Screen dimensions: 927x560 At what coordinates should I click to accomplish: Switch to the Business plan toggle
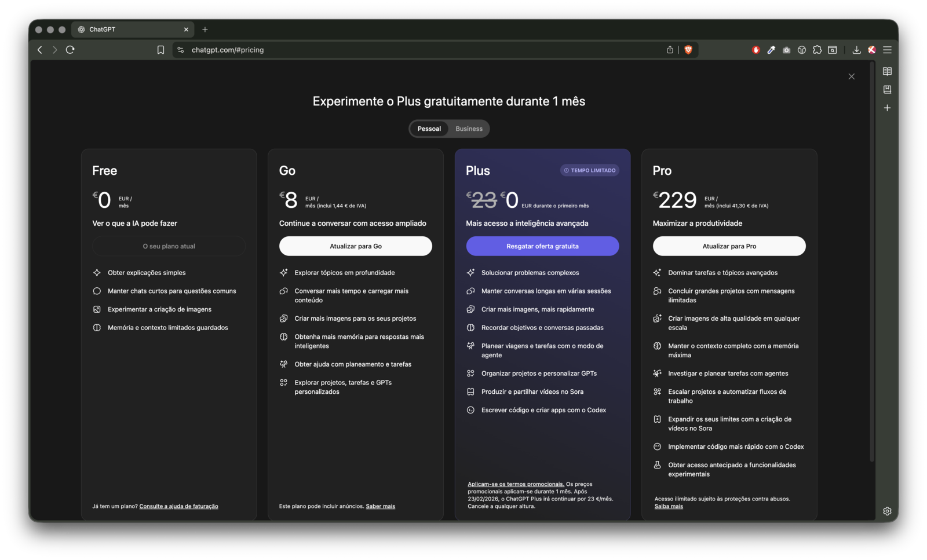(469, 129)
